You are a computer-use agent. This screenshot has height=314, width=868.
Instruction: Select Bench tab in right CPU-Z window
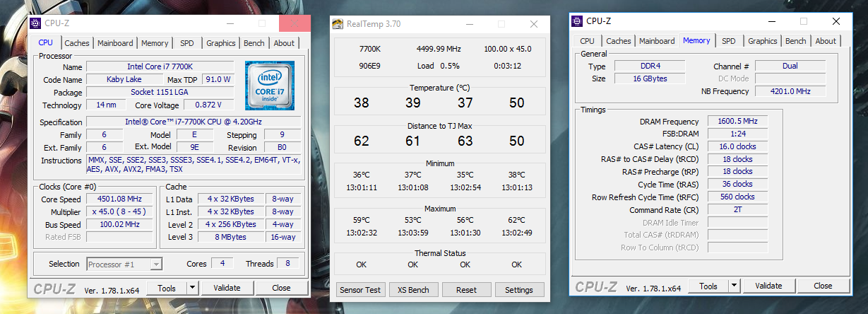coord(796,41)
